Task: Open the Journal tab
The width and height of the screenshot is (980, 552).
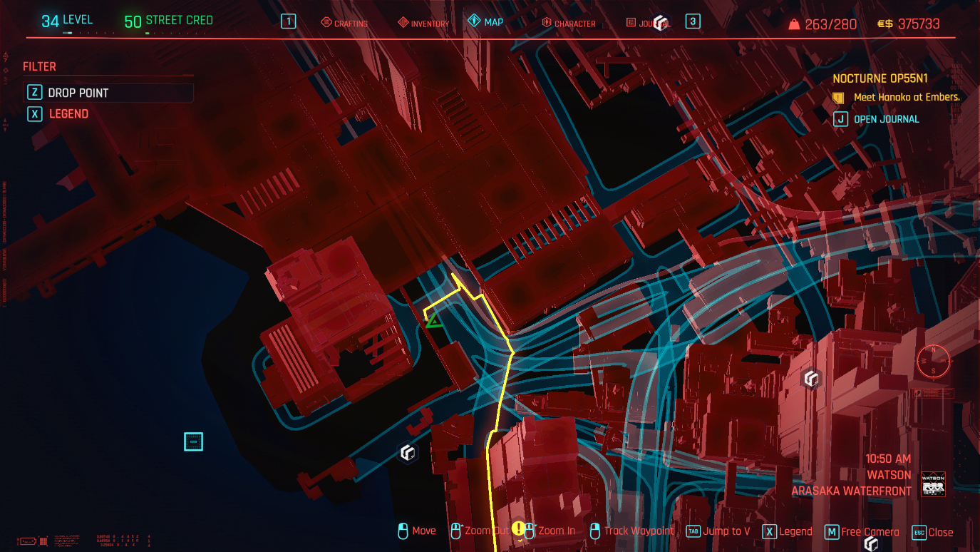Action: (x=647, y=23)
